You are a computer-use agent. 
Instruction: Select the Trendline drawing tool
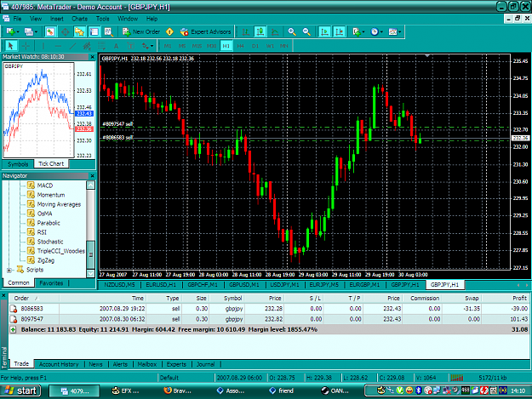pyautogui.click(x=72, y=46)
